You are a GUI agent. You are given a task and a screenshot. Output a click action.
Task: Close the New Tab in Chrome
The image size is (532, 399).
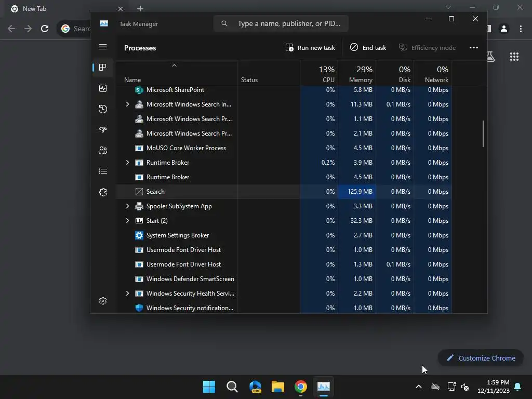tap(121, 9)
